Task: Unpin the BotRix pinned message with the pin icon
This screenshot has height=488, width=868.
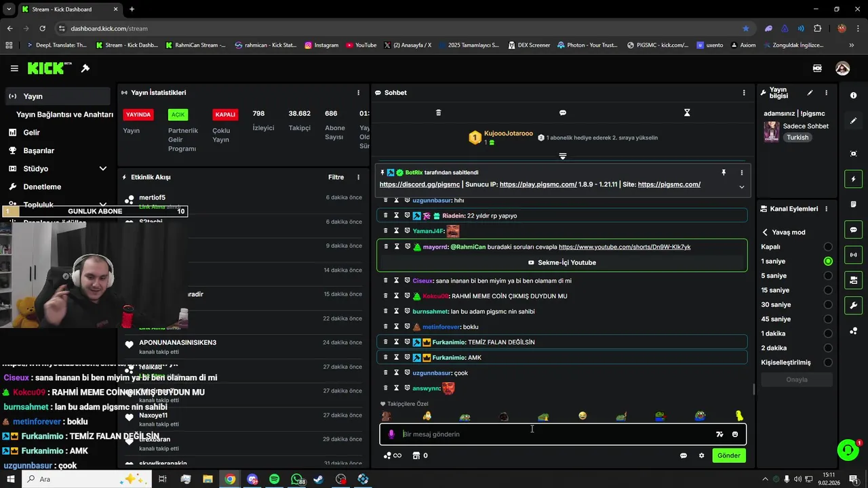Action: coord(724,173)
